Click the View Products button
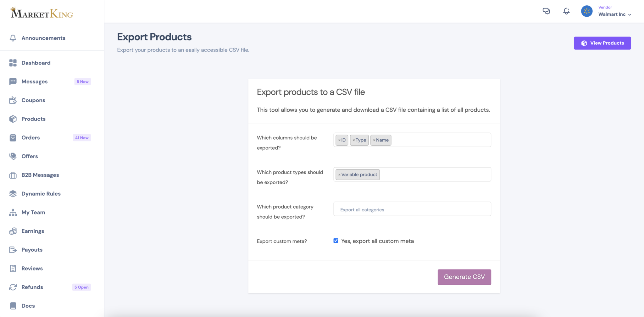This screenshot has width=644, height=317. click(602, 43)
